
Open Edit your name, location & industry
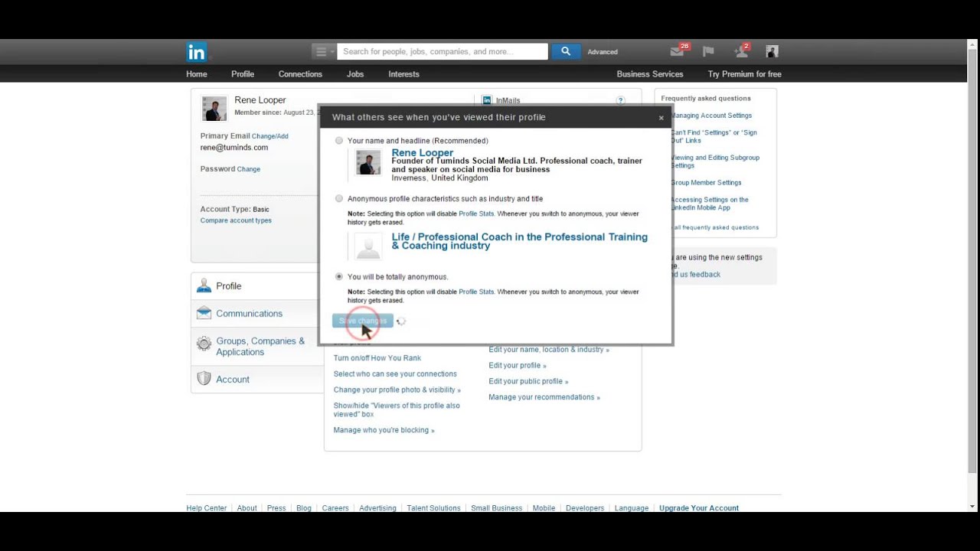549,350
